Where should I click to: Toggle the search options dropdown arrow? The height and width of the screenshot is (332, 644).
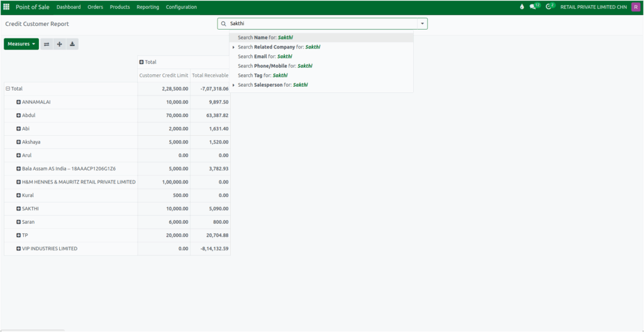[x=422, y=24]
